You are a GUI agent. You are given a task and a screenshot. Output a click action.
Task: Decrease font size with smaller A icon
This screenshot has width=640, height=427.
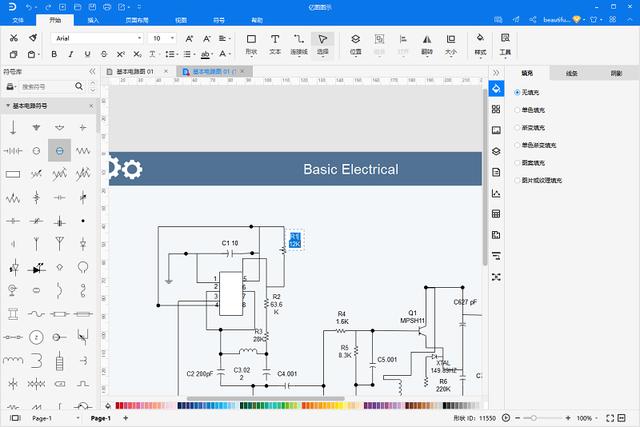pyautogui.click(x=207, y=38)
